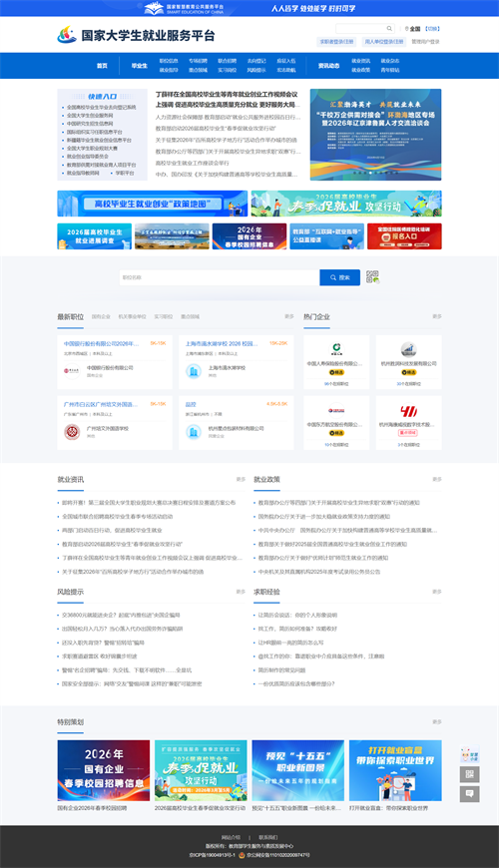
Task: Open the 2026届高校毕业生就业进展调查 tile
Action: [94, 236]
